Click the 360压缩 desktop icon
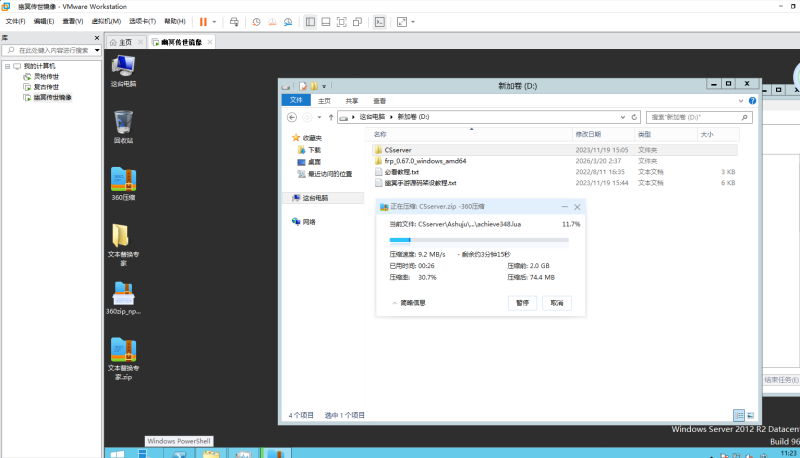800x458 pixels. (123, 184)
